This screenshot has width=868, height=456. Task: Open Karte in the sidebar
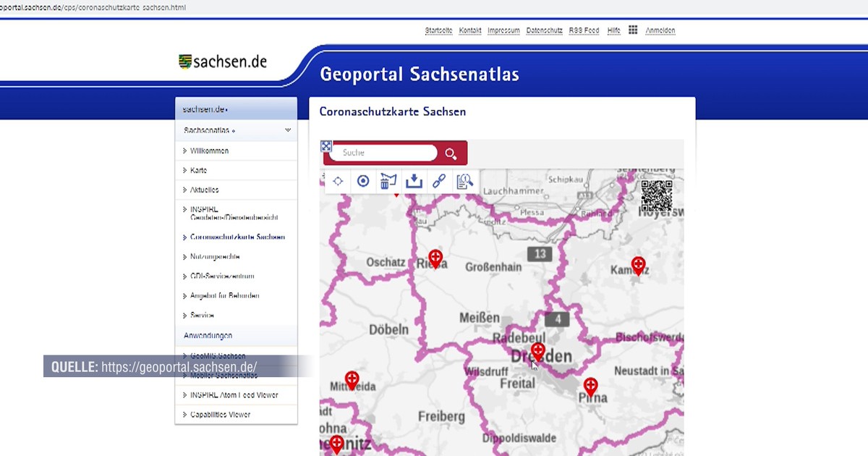(x=198, y=171)
